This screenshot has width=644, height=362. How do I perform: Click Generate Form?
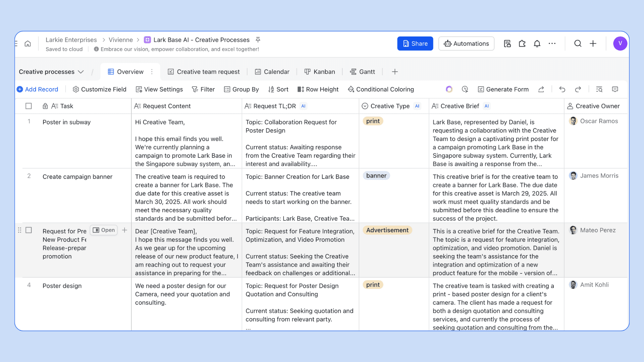[503, 89]
